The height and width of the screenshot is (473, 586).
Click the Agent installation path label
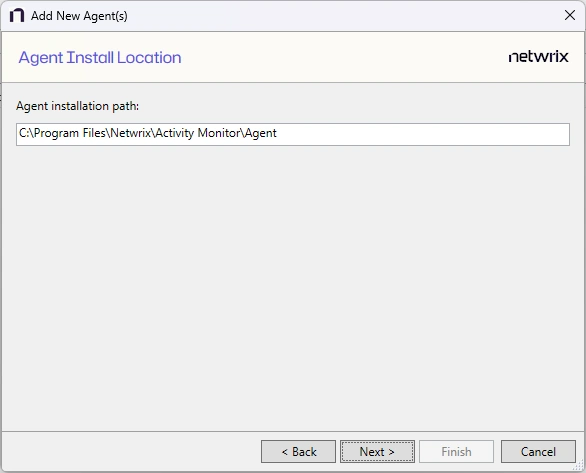pyautogui.click(x=77, y=106)
